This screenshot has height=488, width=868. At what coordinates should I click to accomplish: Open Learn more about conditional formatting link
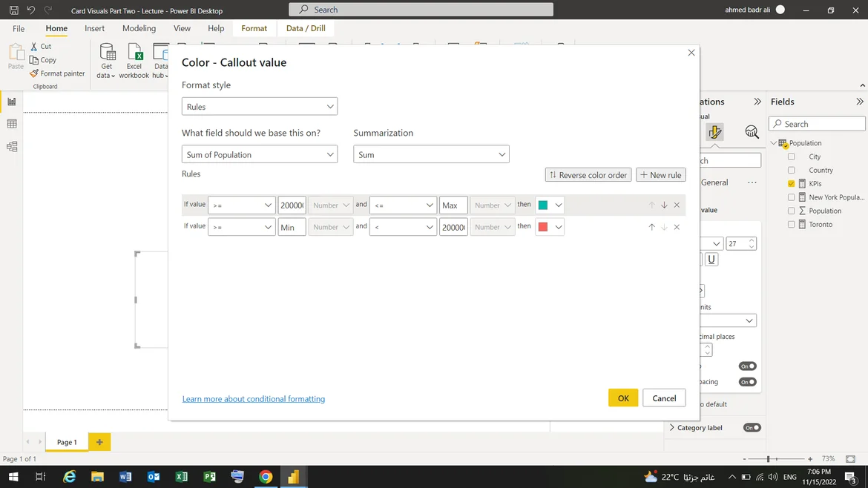point(254,399)
